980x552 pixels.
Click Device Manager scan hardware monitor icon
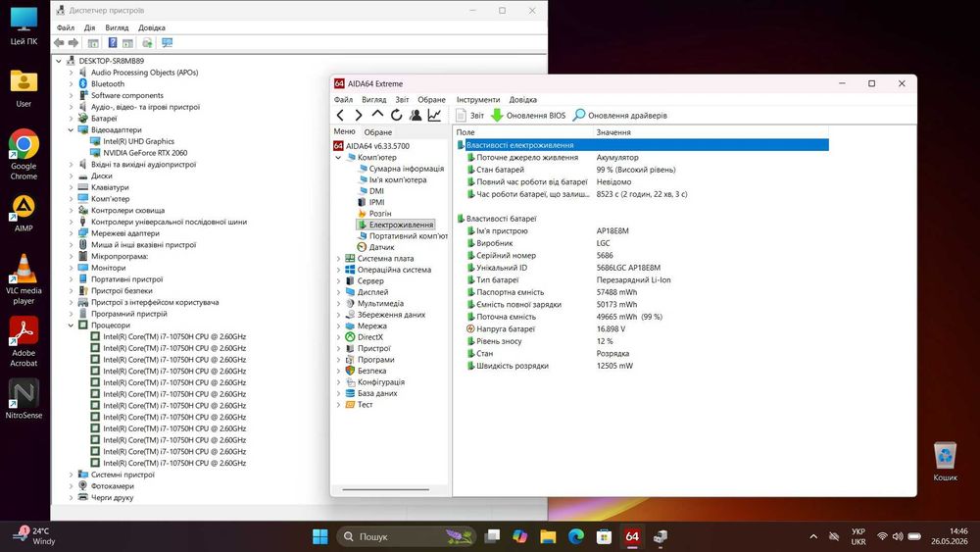[x=167, y=42]
